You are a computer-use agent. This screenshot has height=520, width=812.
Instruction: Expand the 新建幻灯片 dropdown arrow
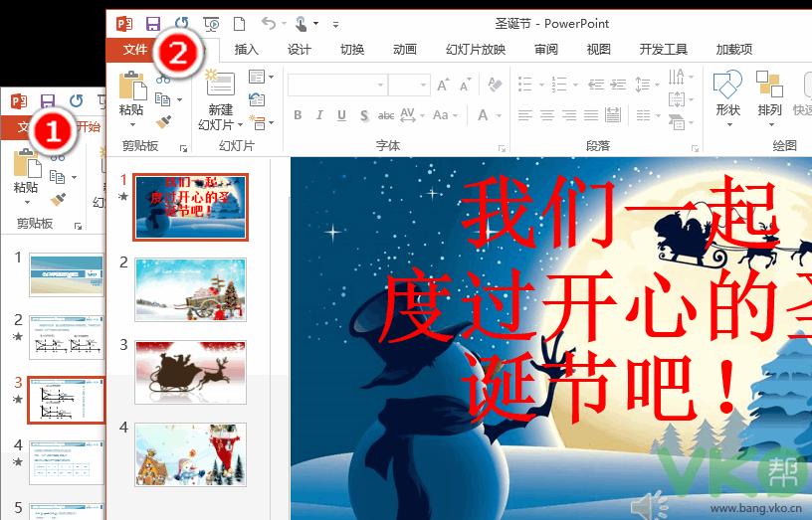(x=240, y=125)
